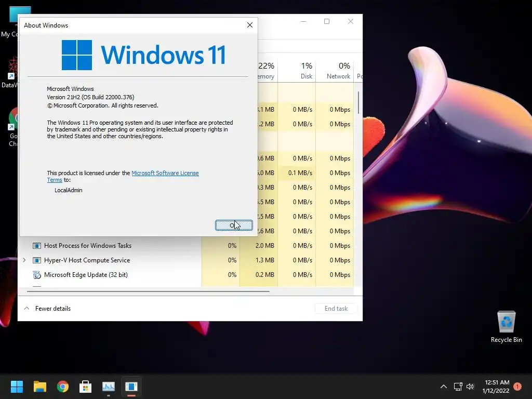Confirm the About Windows dialog with OK
This screenshot has width=532, height=399.
tap(234, 225)
